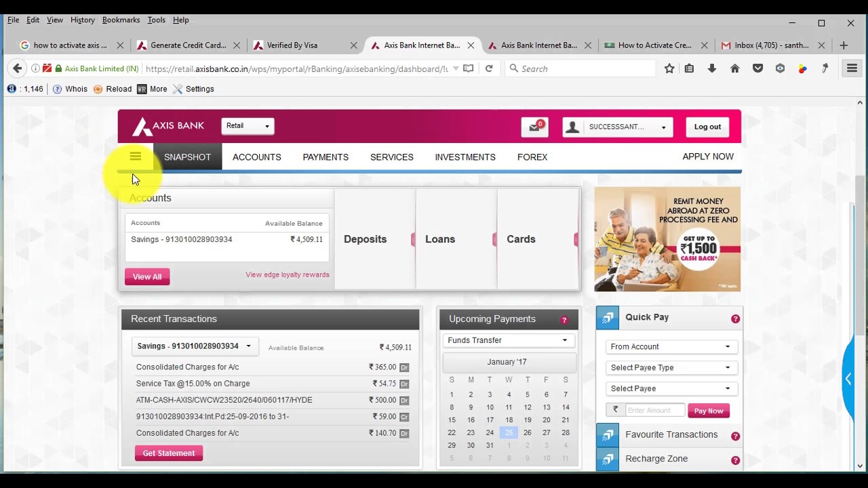This screenshot has width=868, height=488.
Task: Select SNAPSHOT tab
Action: (187, 157)
